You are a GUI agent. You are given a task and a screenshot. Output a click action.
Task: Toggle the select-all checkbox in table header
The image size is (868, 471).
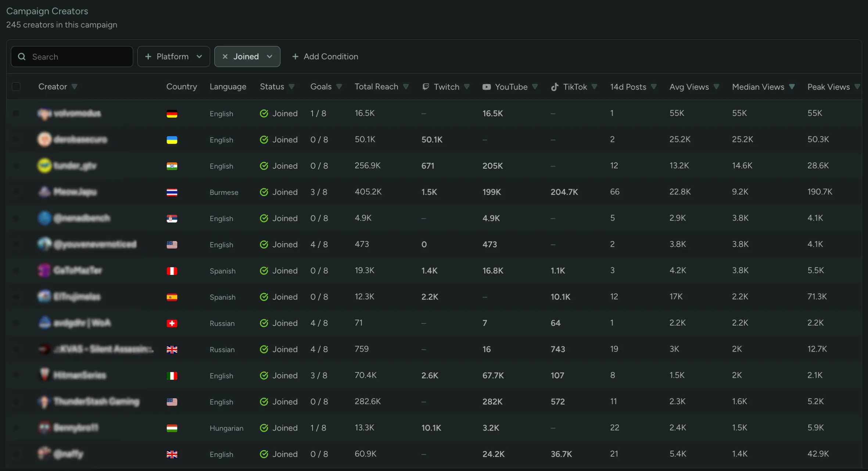pyautogui.click(x=16, y=87)
